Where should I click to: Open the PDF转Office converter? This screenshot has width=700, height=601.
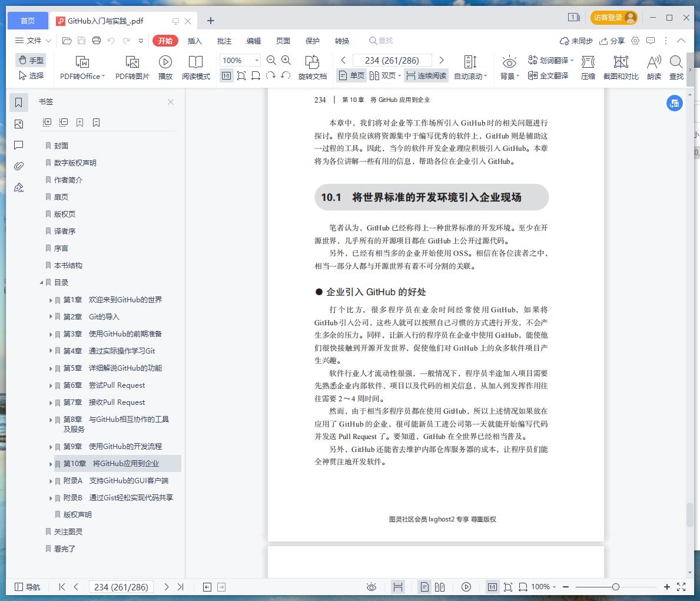click(82, 68)
